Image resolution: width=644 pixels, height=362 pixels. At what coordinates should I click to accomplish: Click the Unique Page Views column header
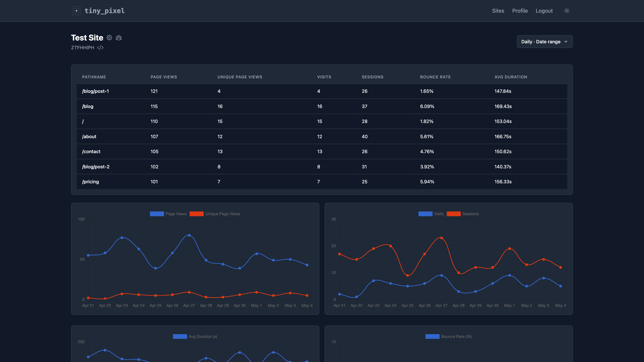[x=240, y=77]
